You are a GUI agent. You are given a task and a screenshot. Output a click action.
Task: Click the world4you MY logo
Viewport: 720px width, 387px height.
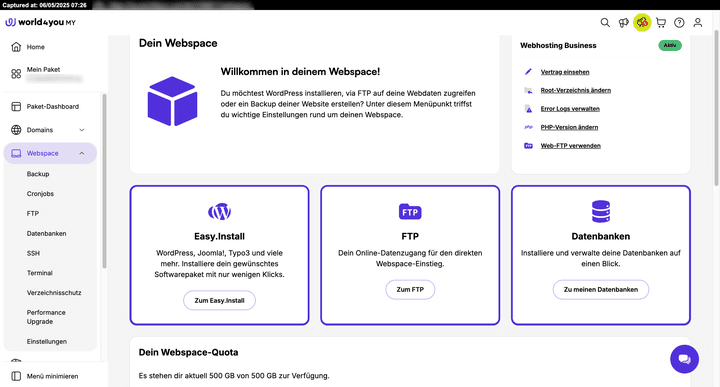click(x=40, y=22)
